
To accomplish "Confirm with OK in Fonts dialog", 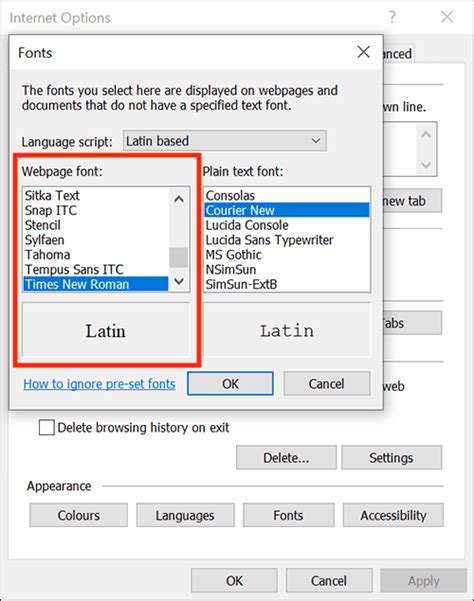I will tap(230, 384).
